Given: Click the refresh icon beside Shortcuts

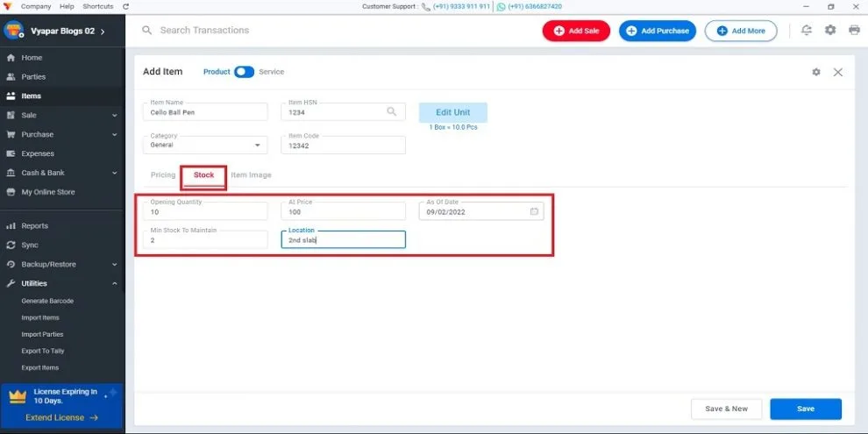Looking at the screenshot, I should (x=125, y=7).
